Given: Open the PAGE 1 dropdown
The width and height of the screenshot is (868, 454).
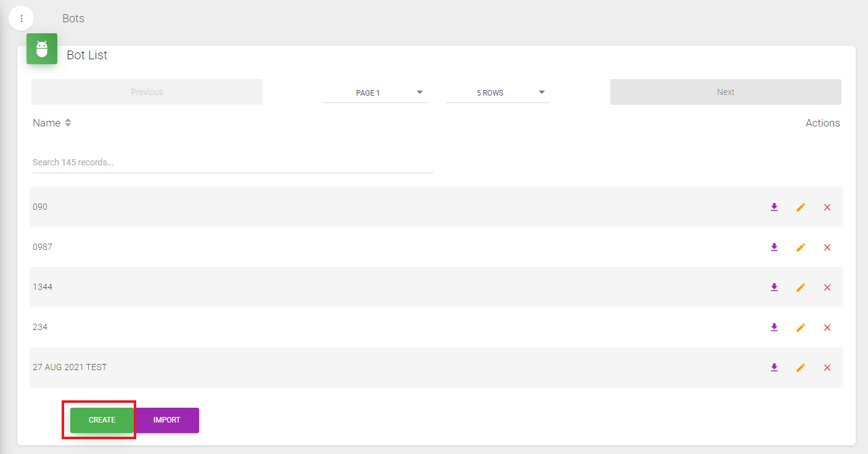Looking at the screenshot, I should (x=375, y=93).
